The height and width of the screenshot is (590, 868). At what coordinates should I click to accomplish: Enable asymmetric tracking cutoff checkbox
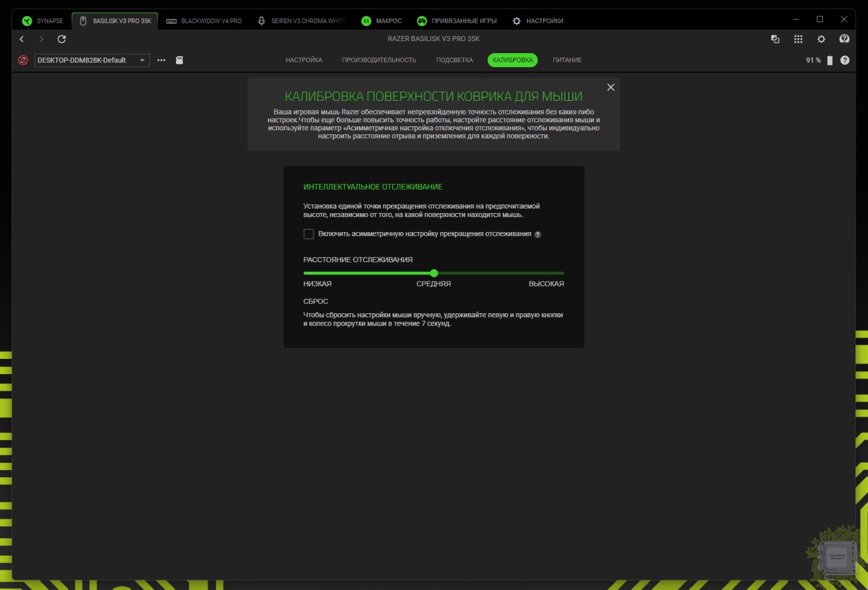coord(308,234)
